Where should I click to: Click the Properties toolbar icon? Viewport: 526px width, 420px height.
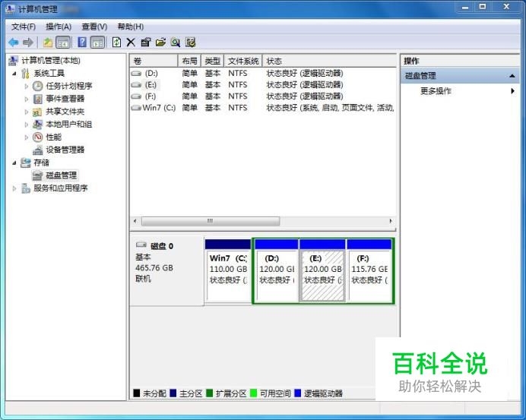tap(146, 43)
